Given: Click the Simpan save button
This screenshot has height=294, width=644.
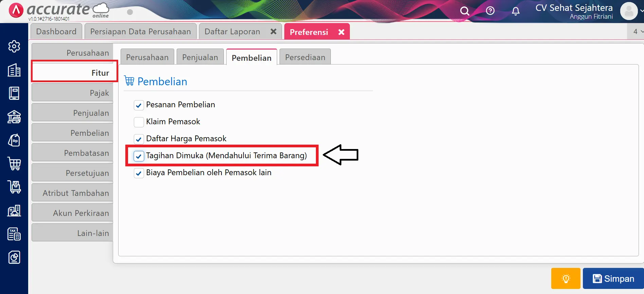Looking at the screenshot, I should point(613,278).
